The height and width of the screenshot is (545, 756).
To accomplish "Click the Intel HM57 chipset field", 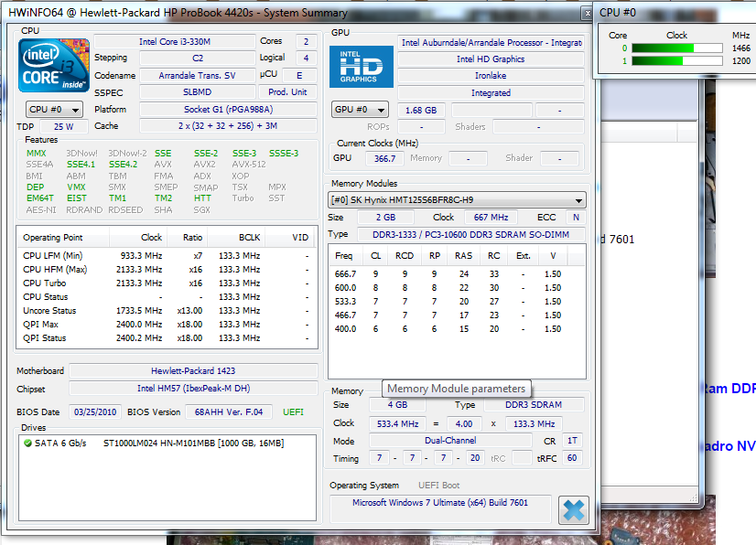I will [x=192, y=389].
